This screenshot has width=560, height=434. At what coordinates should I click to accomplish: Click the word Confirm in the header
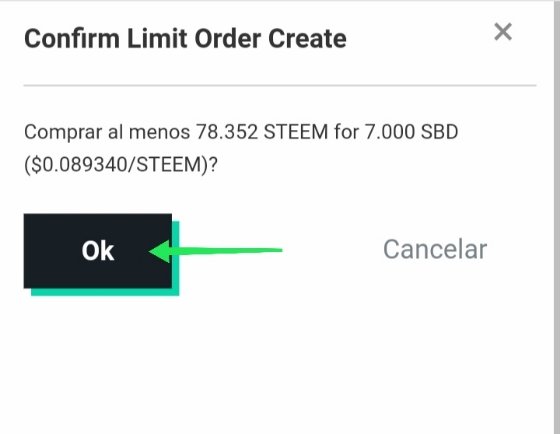[72, 38]
